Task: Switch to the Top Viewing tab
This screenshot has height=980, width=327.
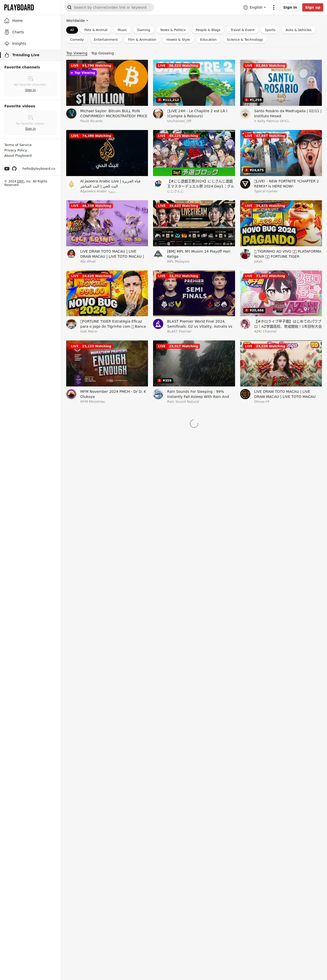Action: point(76,53)
